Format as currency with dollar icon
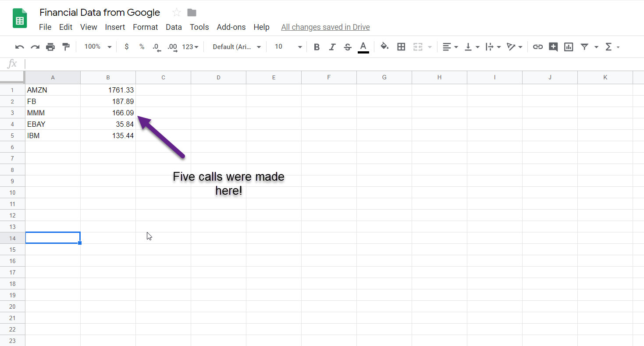This screenshot has width=644, height=346. click(127, 46)
